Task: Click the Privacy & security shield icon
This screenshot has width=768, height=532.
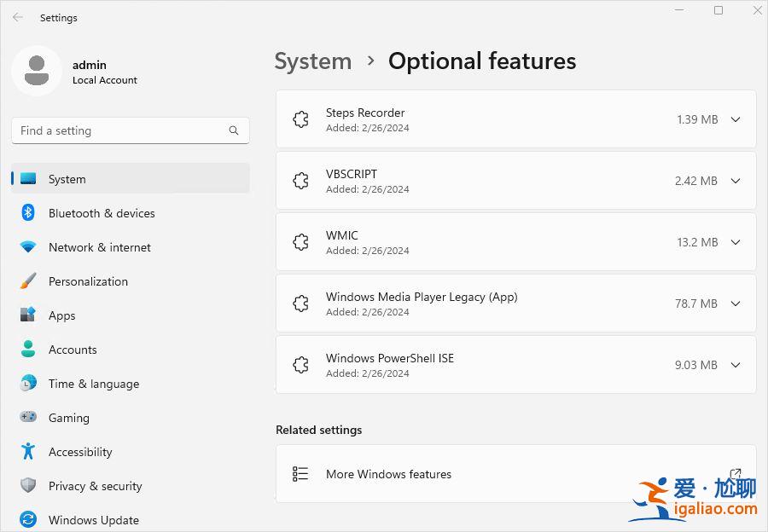Action: 28,486
